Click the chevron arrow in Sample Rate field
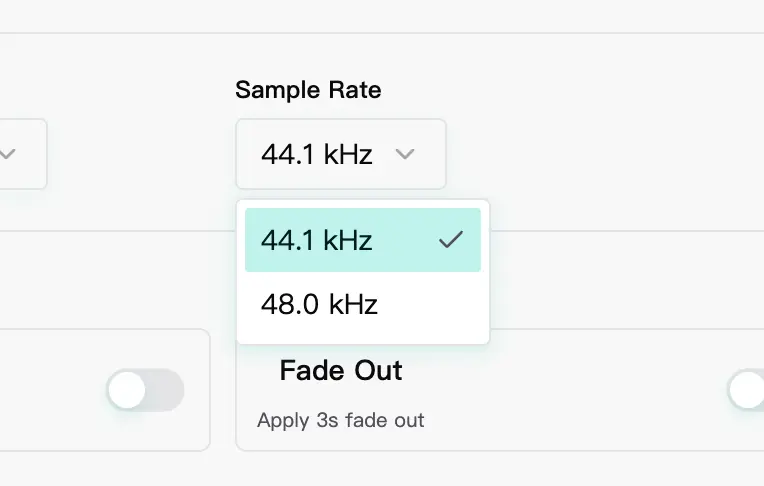Image resolution: width=764 pixels, height=486 pixels. pyautogui.click(x=404, y=154)
